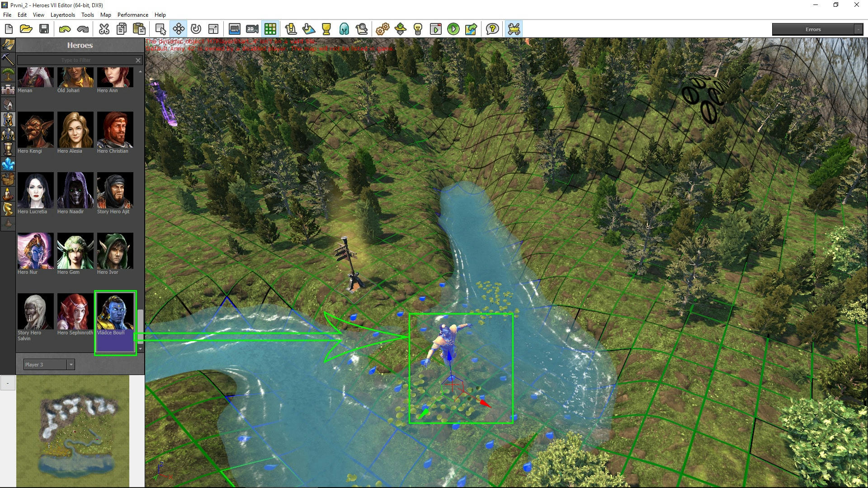Select the Hero Alesia portrait
The image size is (868, 488).
click(x=75, y=130)
